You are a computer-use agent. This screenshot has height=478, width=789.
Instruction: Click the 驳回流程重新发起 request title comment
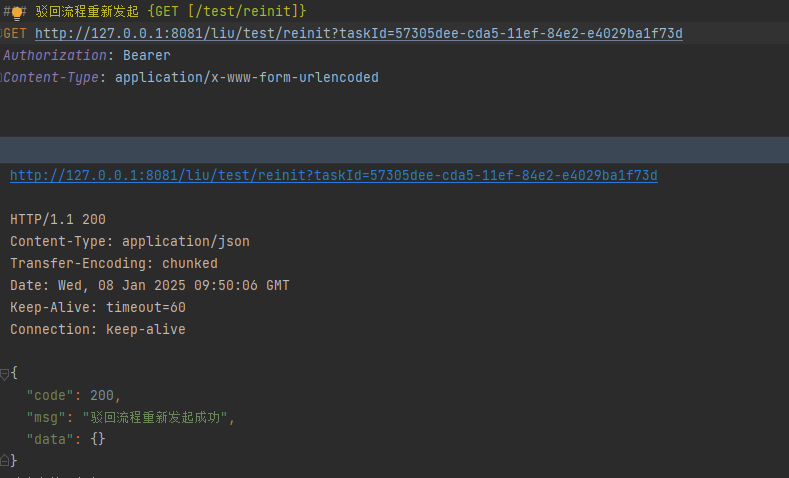click(87, 12)
